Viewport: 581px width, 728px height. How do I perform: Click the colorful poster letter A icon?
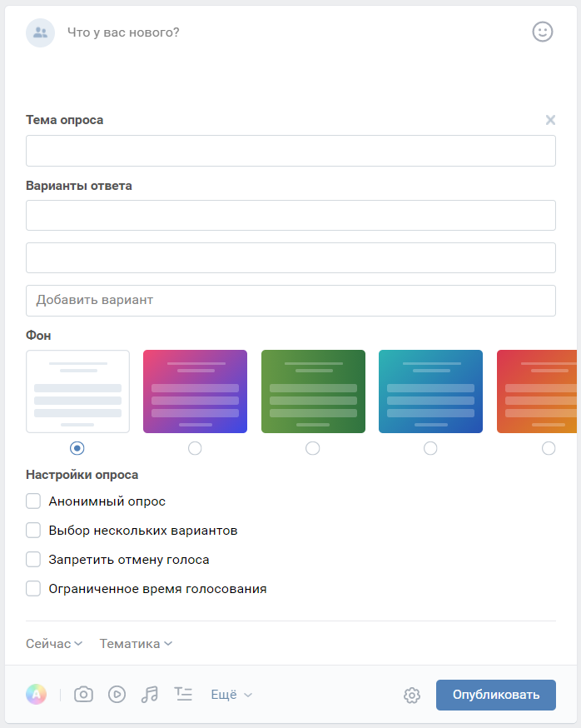pyautogui.click(x=36, y=694)
